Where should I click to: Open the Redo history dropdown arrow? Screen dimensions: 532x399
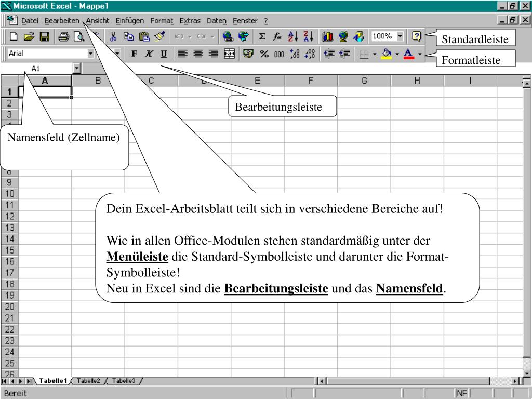coord(212,36)
